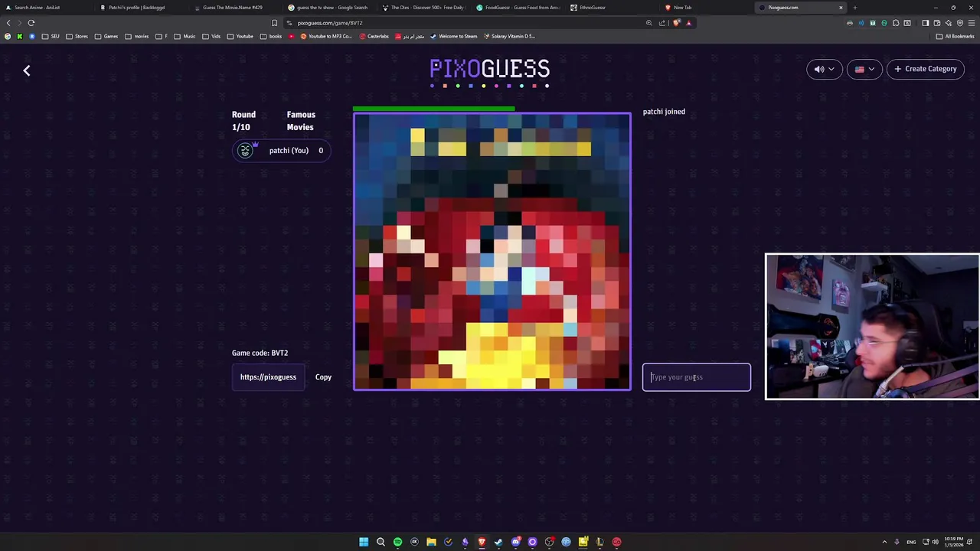Open the Games bookmarks folder

pyautogui.click(x=106, y=36)
